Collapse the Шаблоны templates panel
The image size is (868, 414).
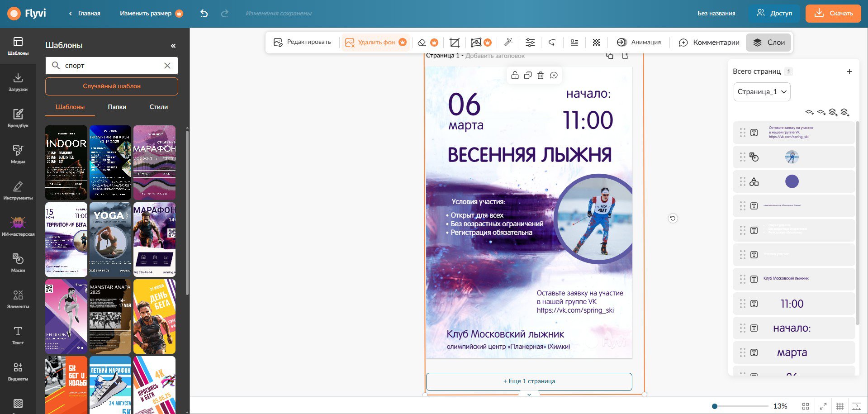pos(173,46)
